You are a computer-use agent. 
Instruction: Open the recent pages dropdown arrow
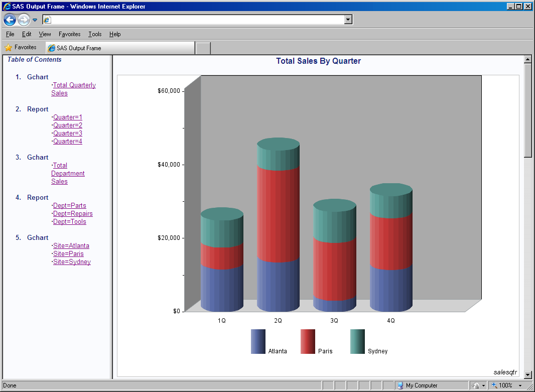35,20
